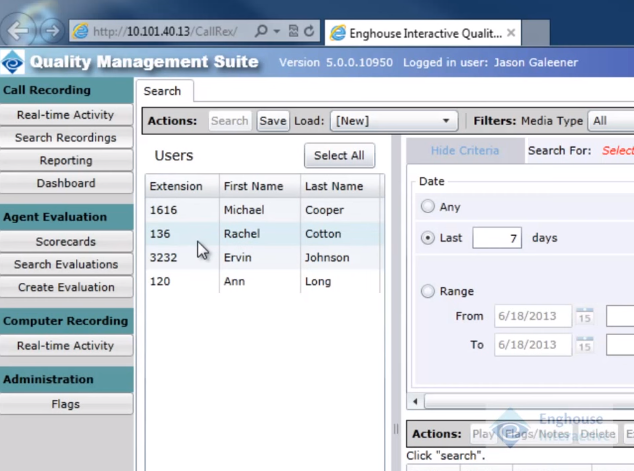Image resolution: width=634 pixels, height=471 pixels.
Task: Click Select All users button
Action: (x=339, y=155)
